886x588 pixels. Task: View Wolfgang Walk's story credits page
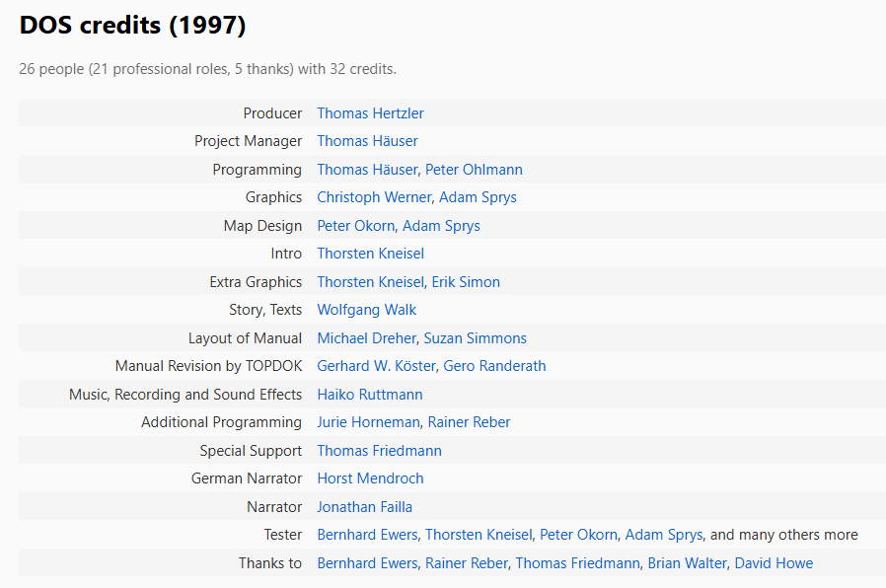(366, 310)
